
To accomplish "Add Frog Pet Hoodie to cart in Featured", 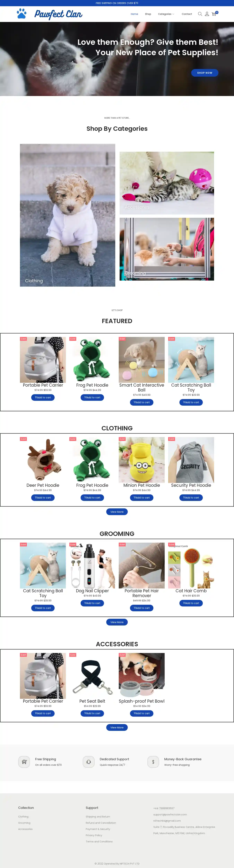I will click(x=92, y=397).
